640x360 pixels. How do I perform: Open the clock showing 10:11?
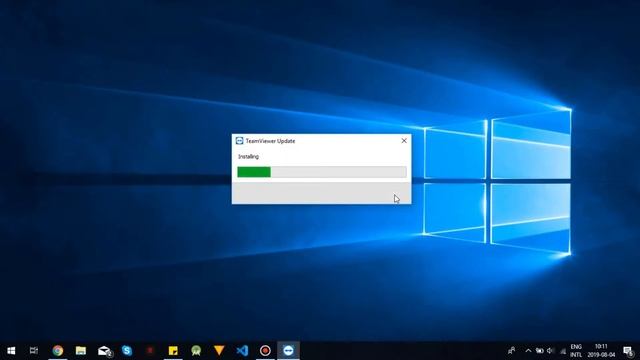[x=601, y=351]
